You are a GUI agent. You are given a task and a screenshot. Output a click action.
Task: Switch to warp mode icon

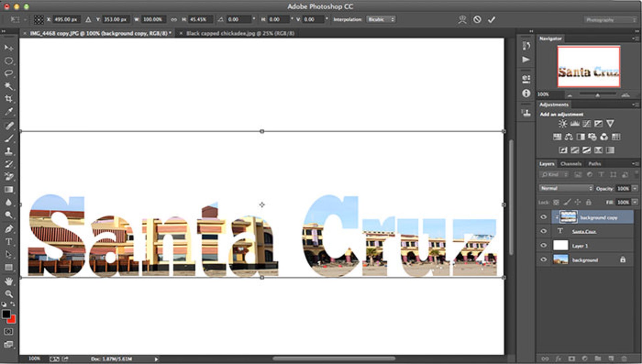click(462, 20)
